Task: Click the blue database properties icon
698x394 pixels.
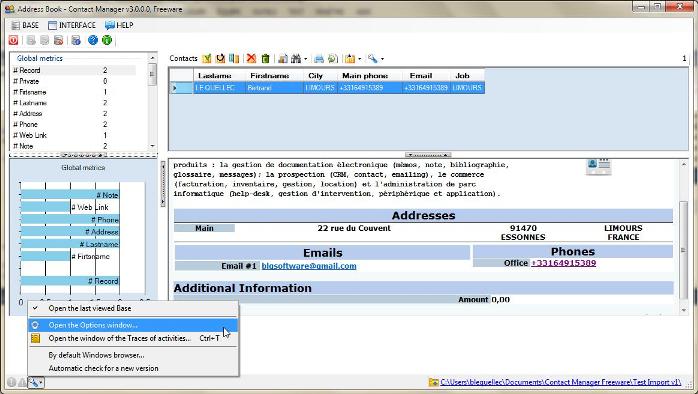Action: point(76,41)
